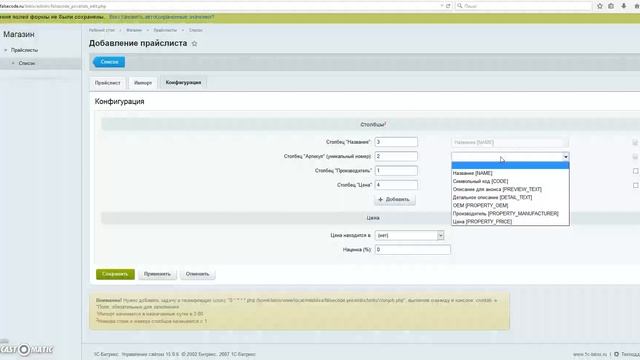
Task: Open the Цена находится в dropdown
Action: (x=409, y=236)
